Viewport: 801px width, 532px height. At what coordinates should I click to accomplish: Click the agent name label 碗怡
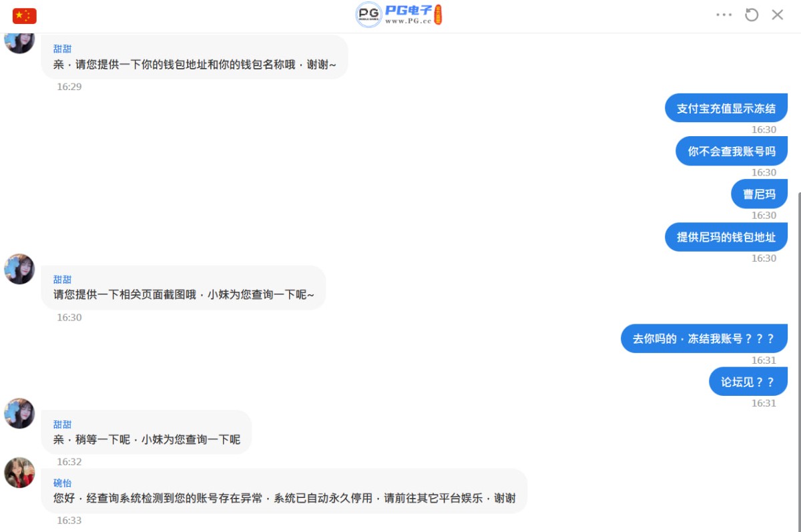tap(62, 483)
